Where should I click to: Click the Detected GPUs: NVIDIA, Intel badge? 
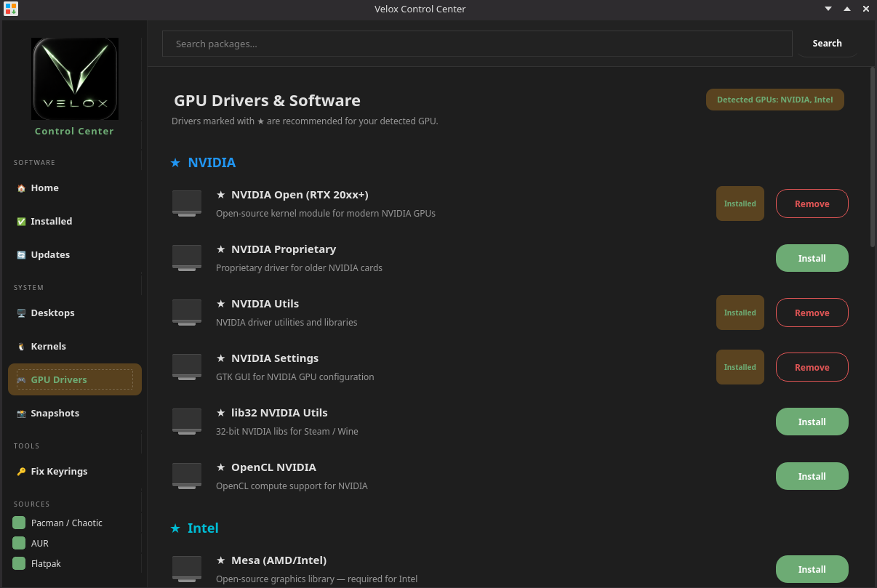[775, 100]
